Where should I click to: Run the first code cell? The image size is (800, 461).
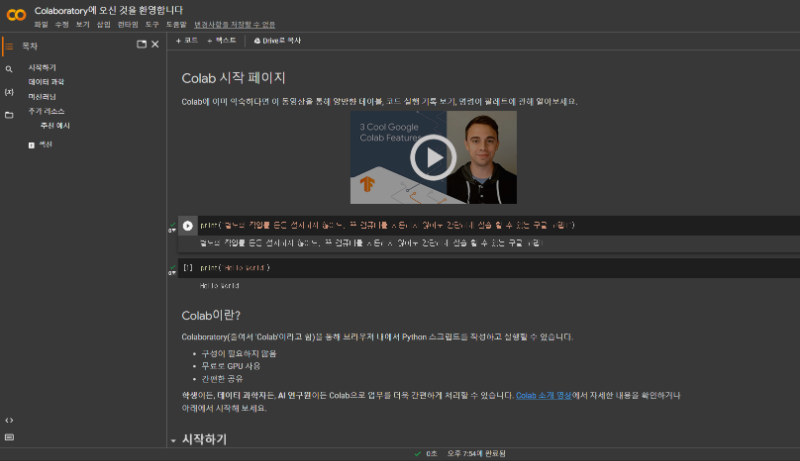click(x=188, y=225)
